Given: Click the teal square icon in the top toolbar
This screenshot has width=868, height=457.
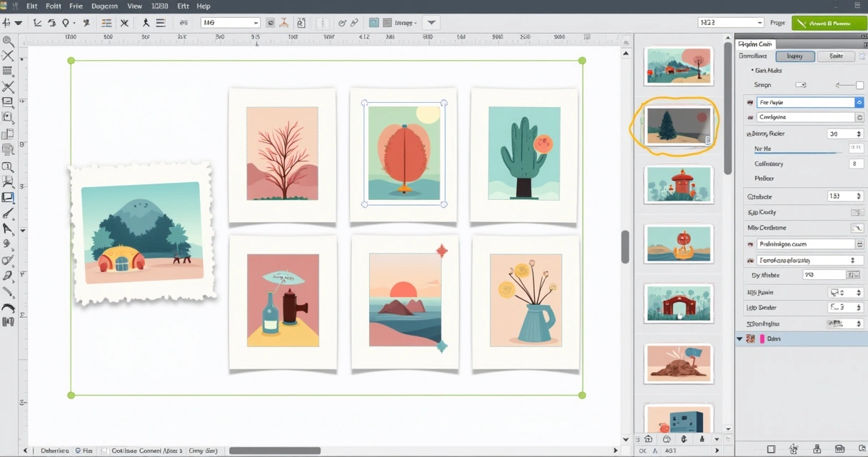Looking at the screenshot, I should (374, 23).
